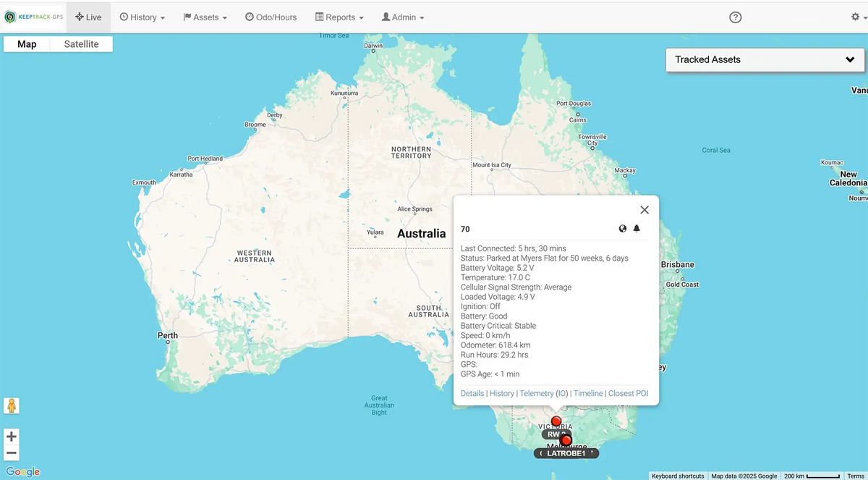Click the Google logo on map

22,472
